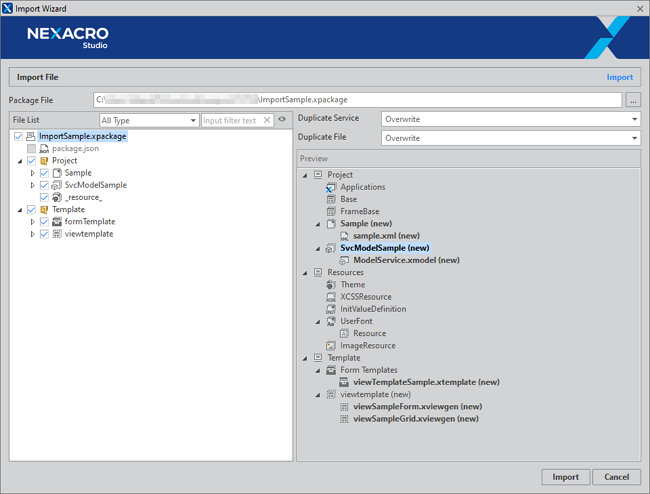Click the Input filter text field
The width and height of the screenshot is (650, 494).
pyautogui.click(x=232, y=120)
